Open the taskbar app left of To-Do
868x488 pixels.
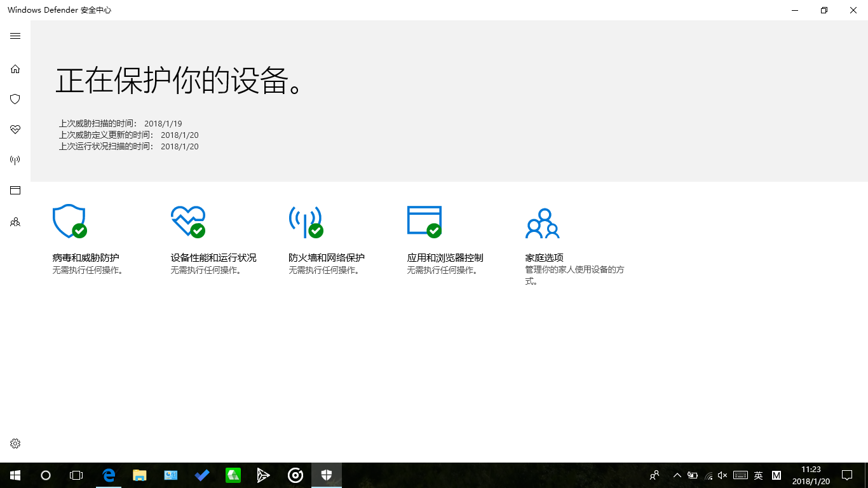pyautogui.click(x=171, y=475)
